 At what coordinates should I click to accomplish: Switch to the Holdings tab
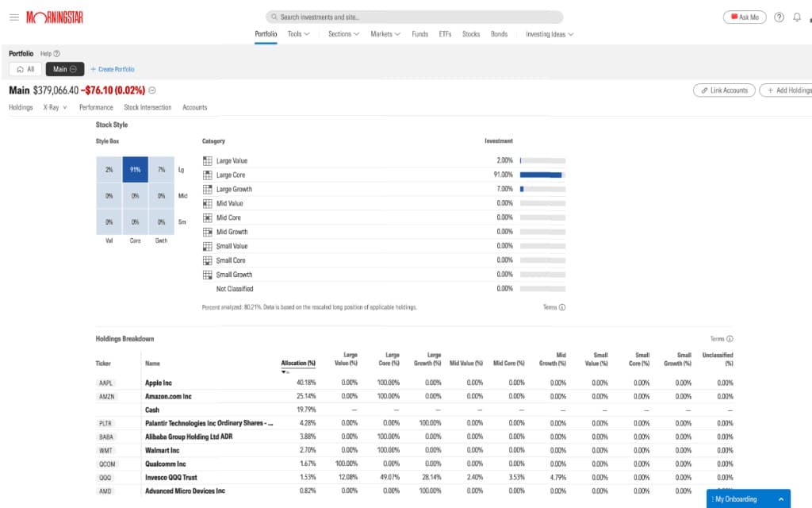click(21, 107)
